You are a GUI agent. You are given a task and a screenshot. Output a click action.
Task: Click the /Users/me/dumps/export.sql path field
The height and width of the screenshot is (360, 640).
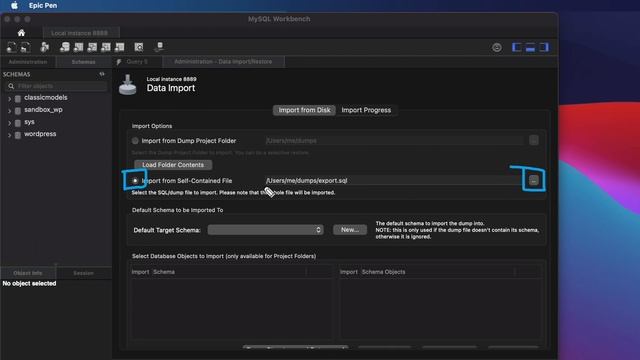point(394,180)
